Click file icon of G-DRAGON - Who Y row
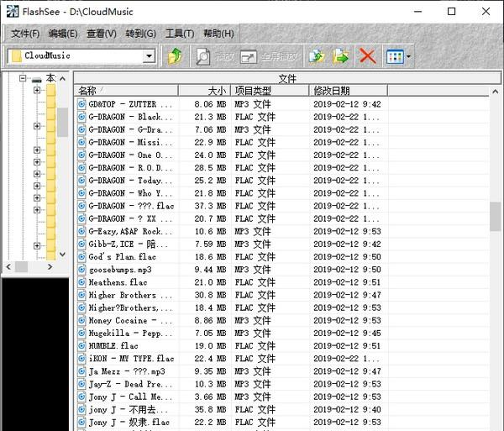The height and width of the screenshot is (431, 504). click(81, 193)
